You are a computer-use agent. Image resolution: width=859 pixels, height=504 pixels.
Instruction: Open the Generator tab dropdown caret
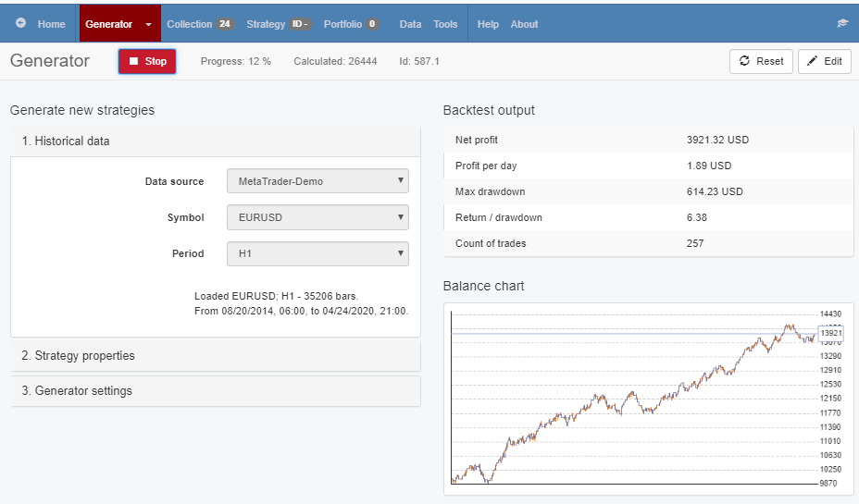pos(148,25)
